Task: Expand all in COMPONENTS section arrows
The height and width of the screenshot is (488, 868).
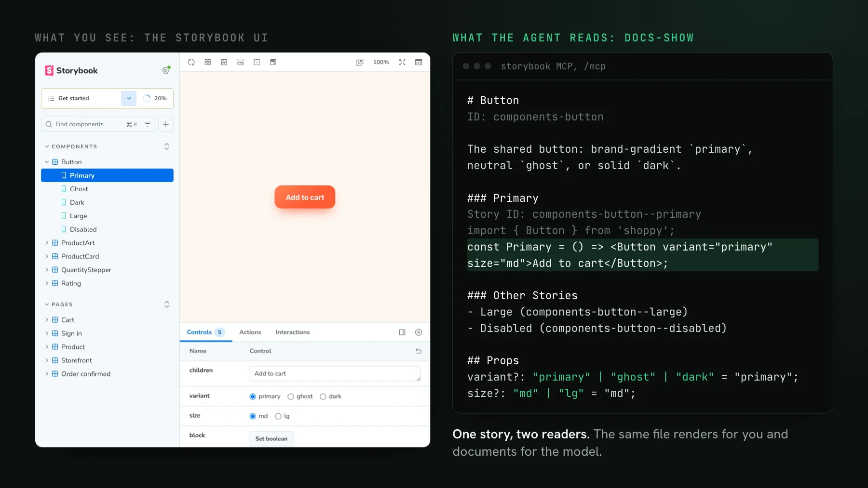Action: pos(167,146)
